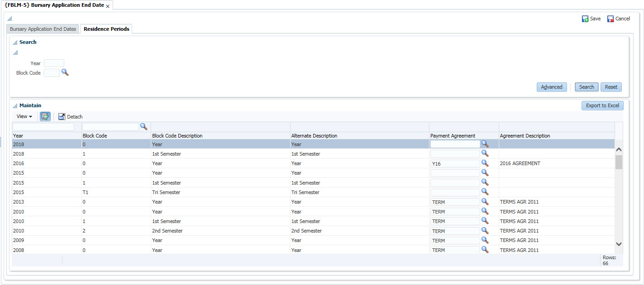Click the Save disk icon
The height and width of the screenshot is (285, 644).
point(585,19)
